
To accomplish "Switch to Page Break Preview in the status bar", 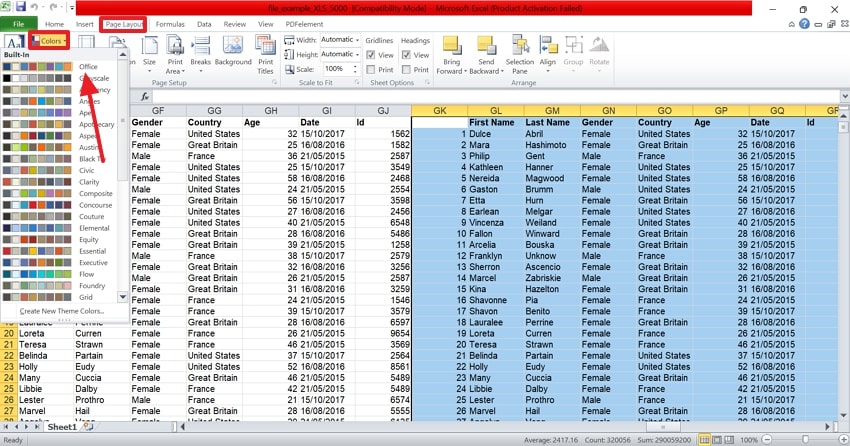I will coord(729,439).
